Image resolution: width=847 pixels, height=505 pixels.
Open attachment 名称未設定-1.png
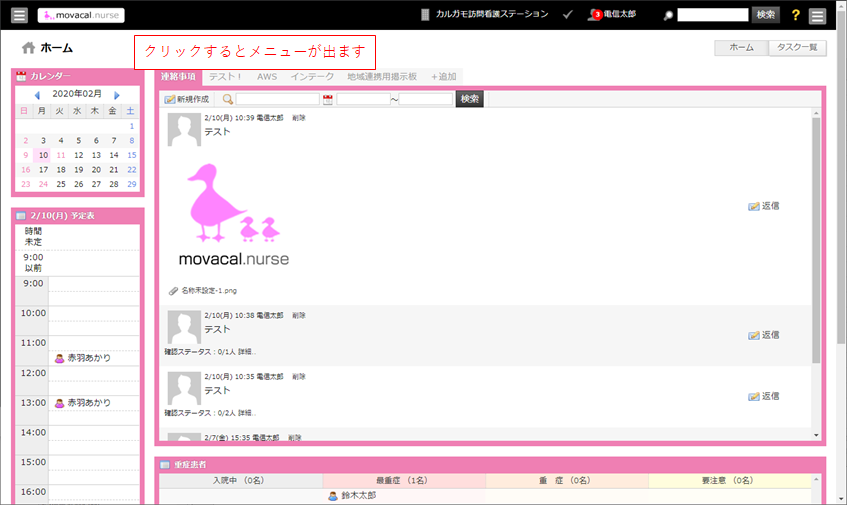point(209,291)
